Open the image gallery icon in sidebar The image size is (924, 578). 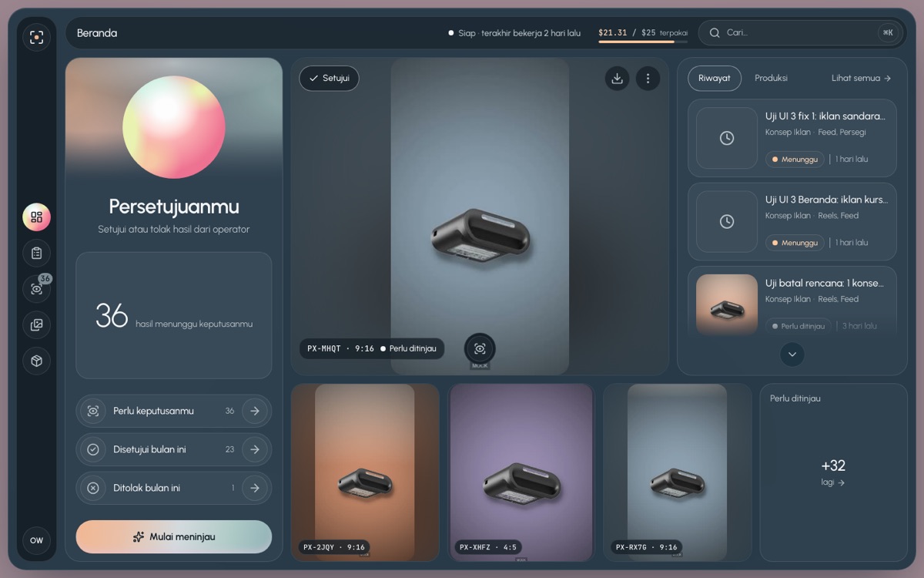(x=36, y=325)
